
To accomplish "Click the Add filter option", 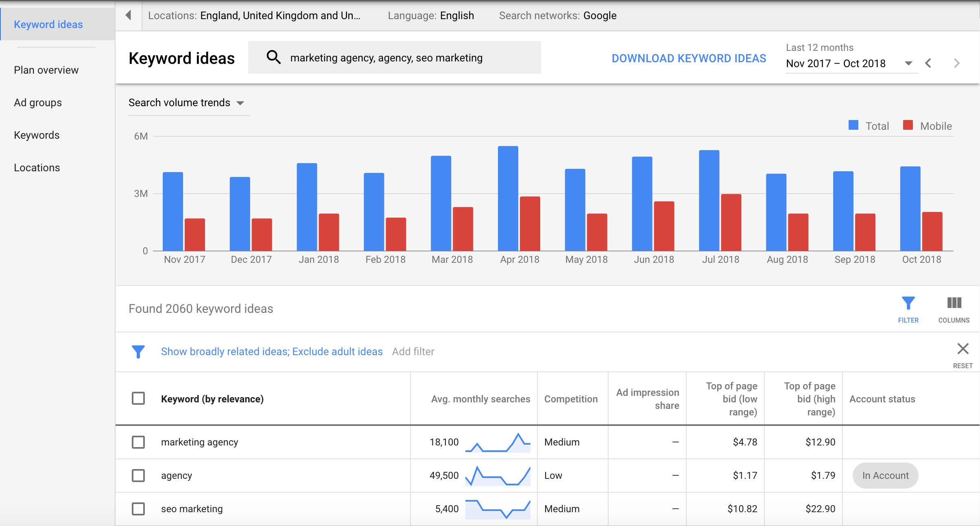I will (413, 351).
